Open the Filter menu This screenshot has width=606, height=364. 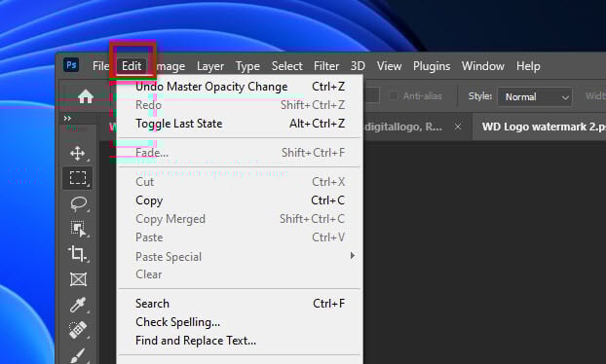326,66
